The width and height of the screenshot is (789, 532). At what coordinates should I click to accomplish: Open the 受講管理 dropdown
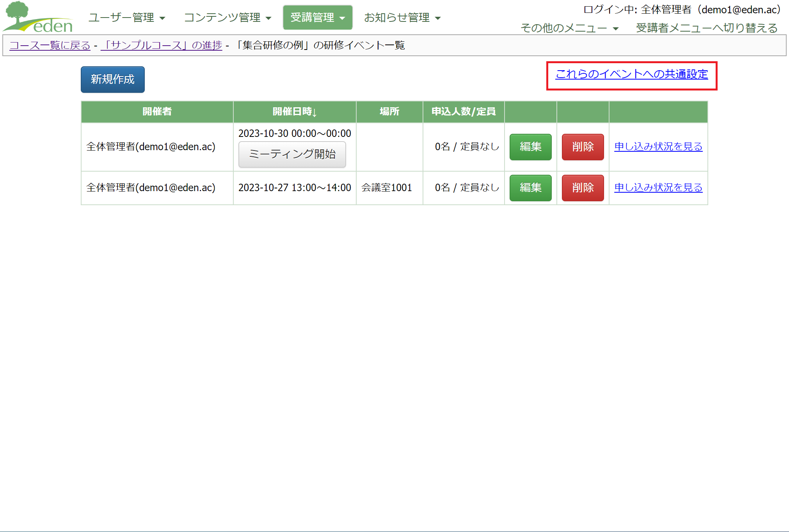pos(317,18)
